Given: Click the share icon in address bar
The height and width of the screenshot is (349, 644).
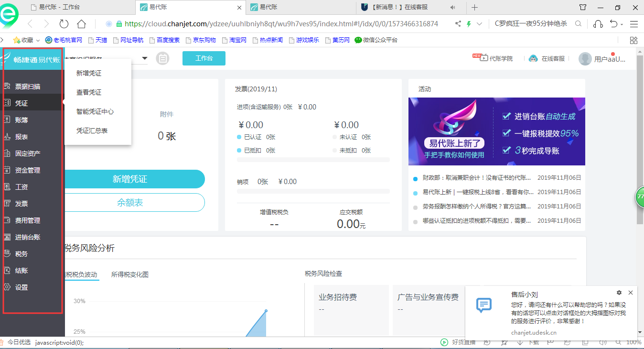Looking at the screenshot, I should click(458, 23).
